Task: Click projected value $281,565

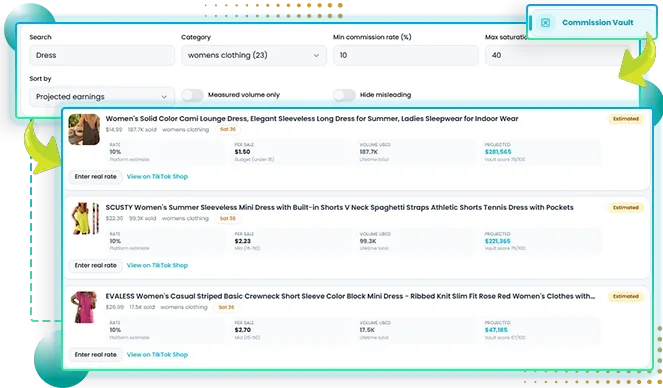Action: [498, 152]
